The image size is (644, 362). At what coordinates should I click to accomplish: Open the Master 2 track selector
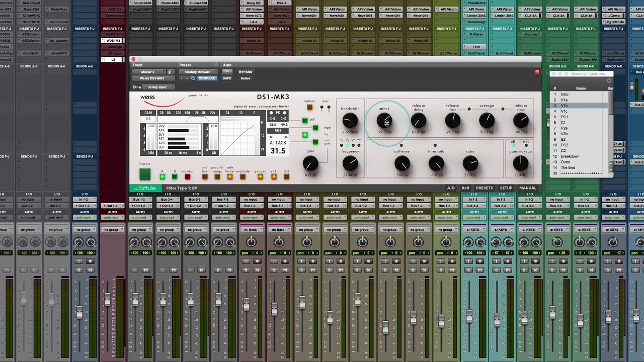tap(149, 72)
